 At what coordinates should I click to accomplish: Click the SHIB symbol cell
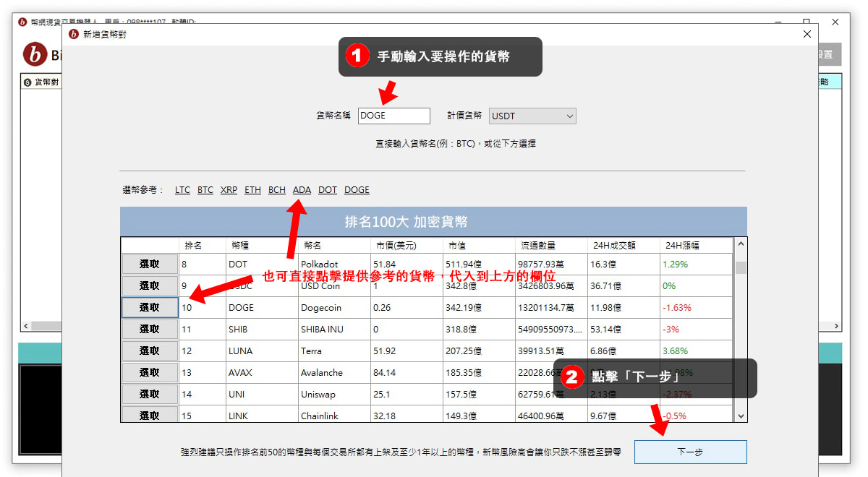262,330
